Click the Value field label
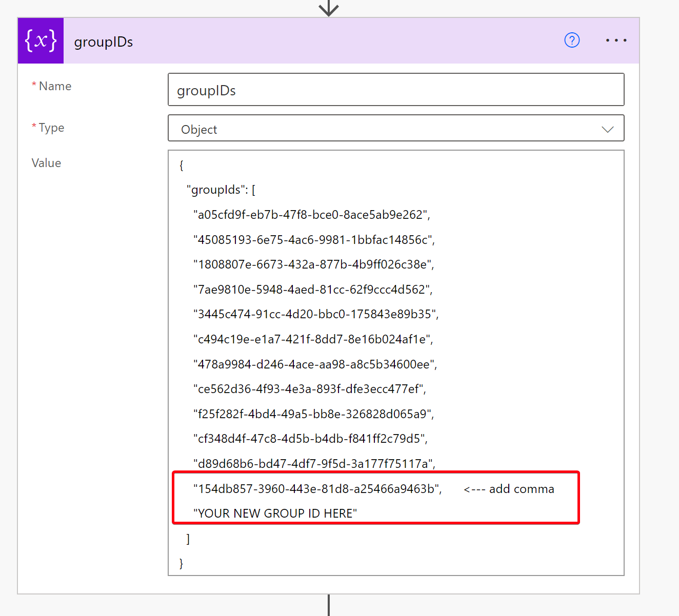The image size is (679, 616). (x=46, y=163)
